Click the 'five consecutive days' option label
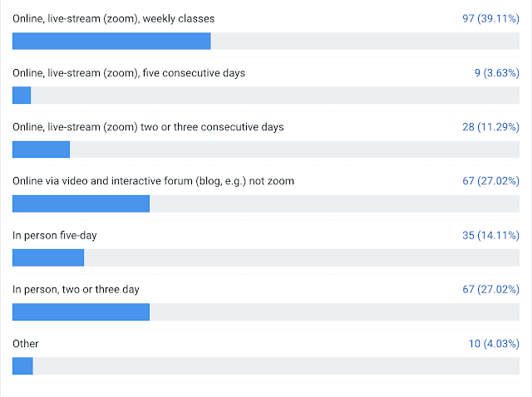Viewport: 532px width, 397px height. tap(129, 73)
